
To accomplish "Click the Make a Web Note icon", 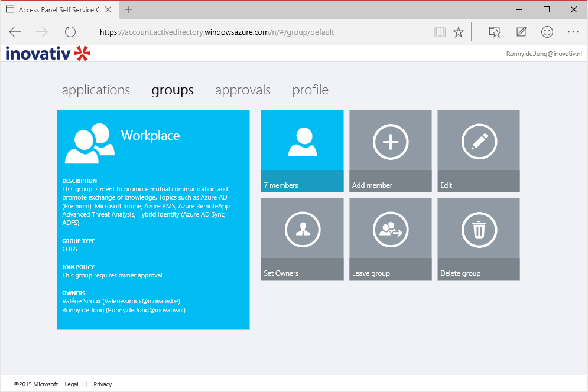I will click(x=521, y=32).
